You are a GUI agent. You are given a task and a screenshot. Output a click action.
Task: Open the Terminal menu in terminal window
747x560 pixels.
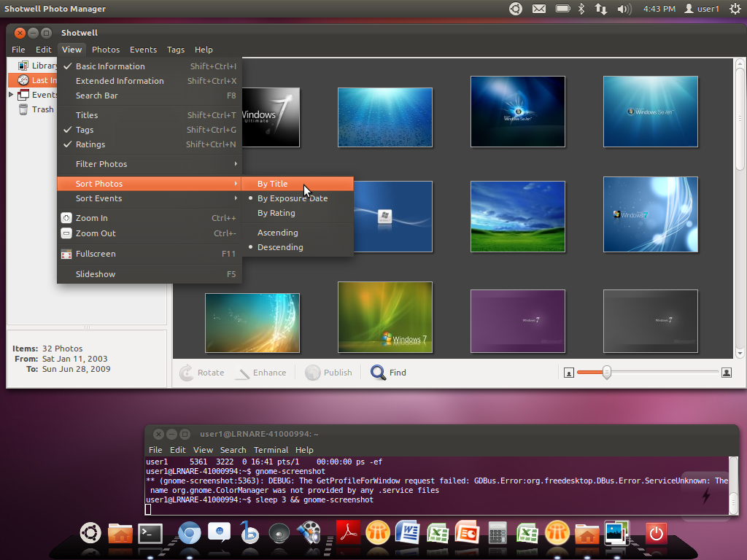tap(271, 450)
